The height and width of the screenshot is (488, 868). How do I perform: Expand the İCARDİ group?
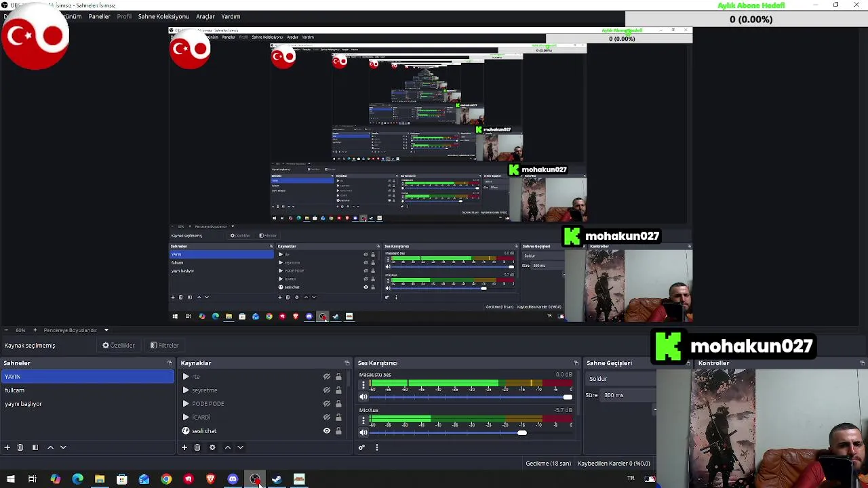(186, 418)
